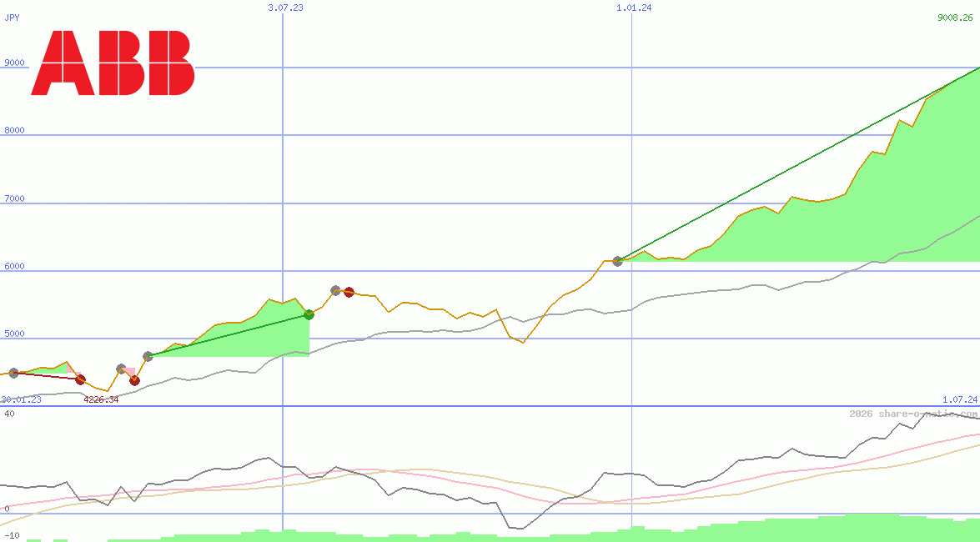Click the 9008.26 latest price value
980x542 pixels.
(955, 18)
